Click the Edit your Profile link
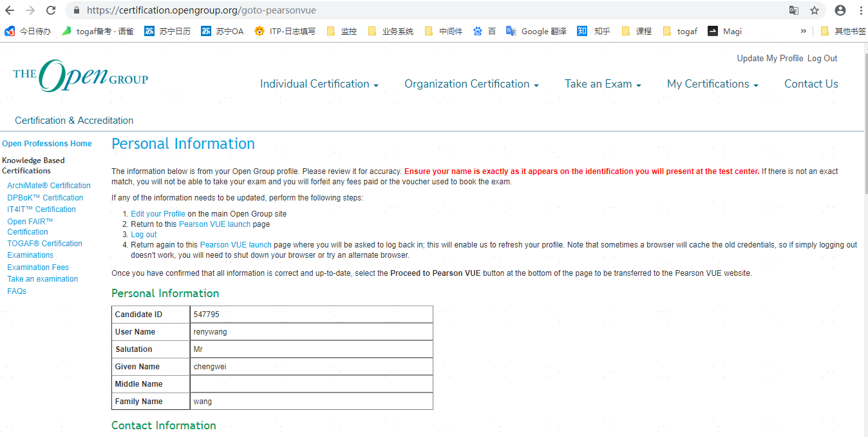This screenshot has width=868, height=437. click(158, 214)
